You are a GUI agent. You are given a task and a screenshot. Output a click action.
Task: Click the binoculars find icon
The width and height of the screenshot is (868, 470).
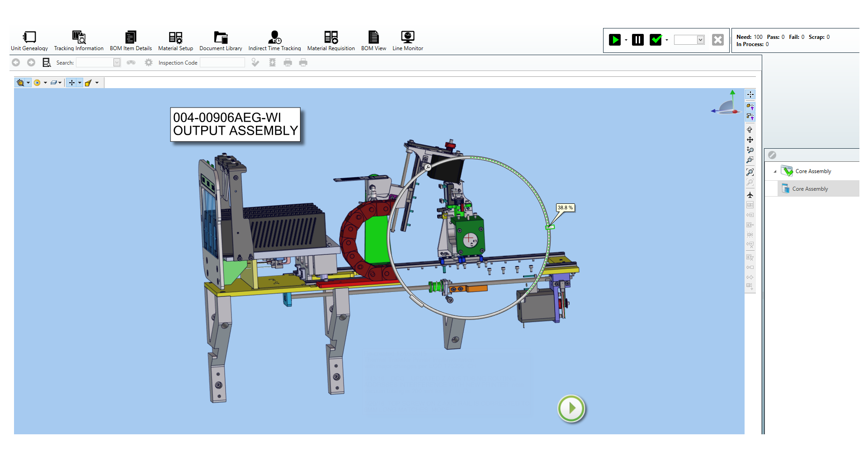(131, 62)
